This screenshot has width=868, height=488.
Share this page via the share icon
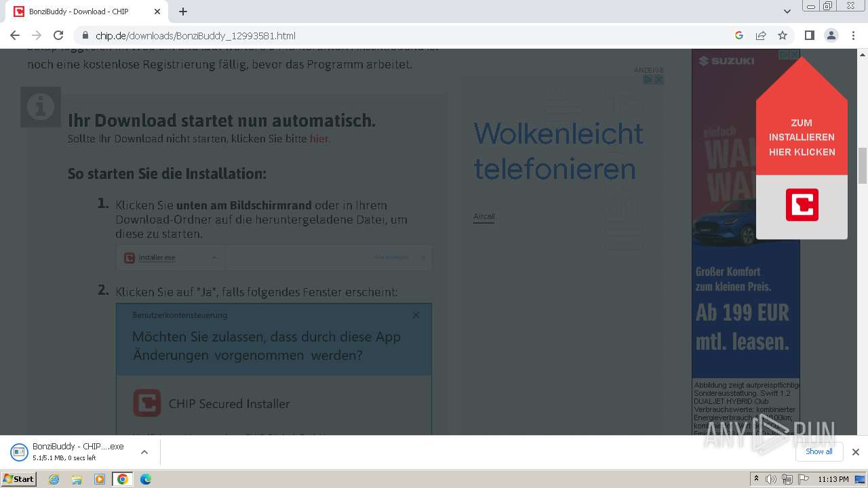pyautogui.click(x=761, y=35)
